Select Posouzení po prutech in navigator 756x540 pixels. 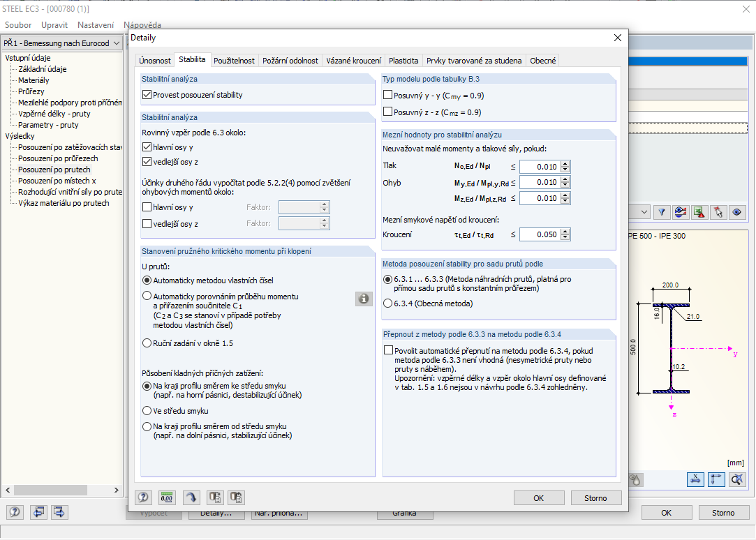click(x=54, y=170)
